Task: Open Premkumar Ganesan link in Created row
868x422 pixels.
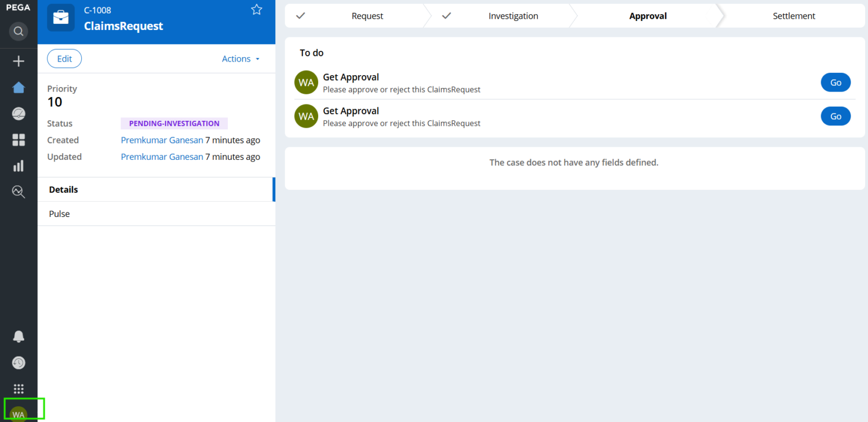Action: point(162,140)
